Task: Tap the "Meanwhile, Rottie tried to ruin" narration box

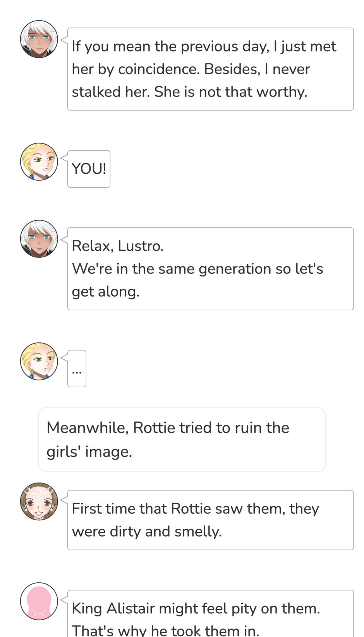Action: (x=182, y=440)
